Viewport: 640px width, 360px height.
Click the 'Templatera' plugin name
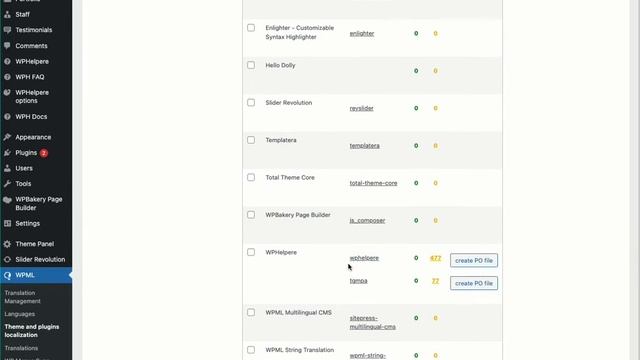coord(281,140)
